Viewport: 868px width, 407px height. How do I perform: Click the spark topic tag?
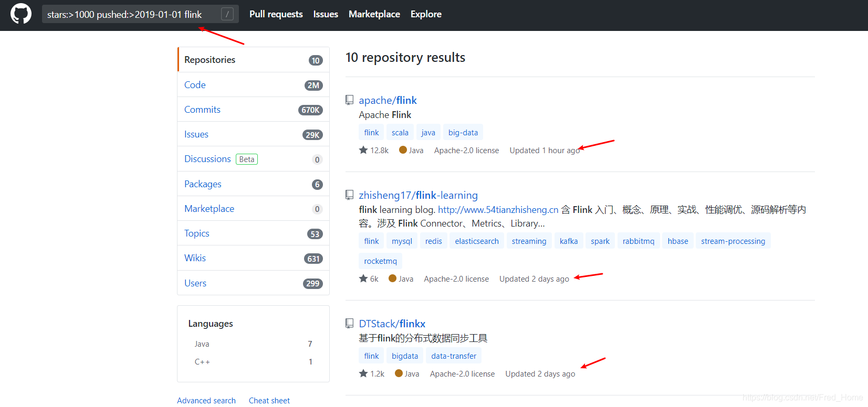point(600,241)
